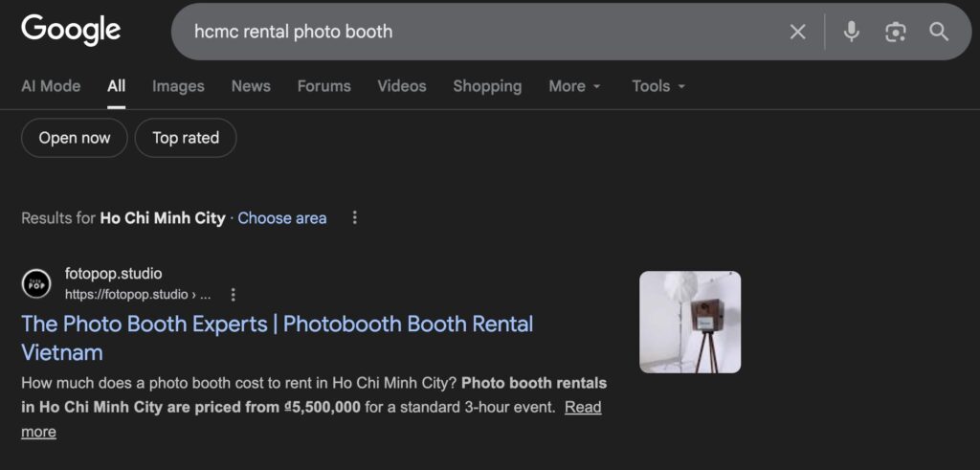Open The Photo Booth Experts result link
The width and height of the screenshot is (980, 470).
pos(277,325)
